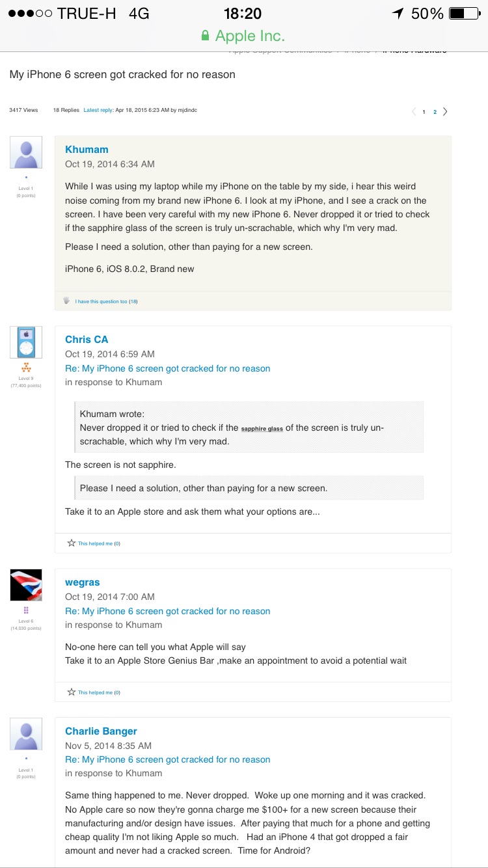Toggle 'This helped me' on wegras's reply
488x868 pixels.
pos(99,692)
